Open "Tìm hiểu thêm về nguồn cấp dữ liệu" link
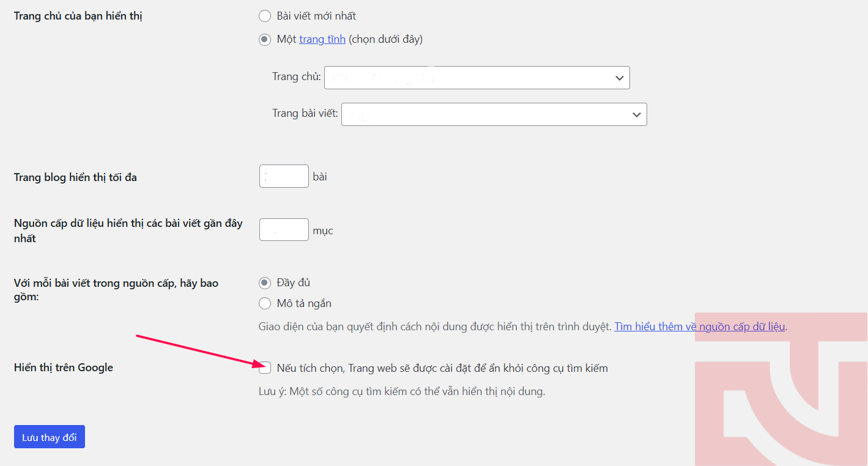This screenshot has height=466, width=868. (x=700, y=327)
